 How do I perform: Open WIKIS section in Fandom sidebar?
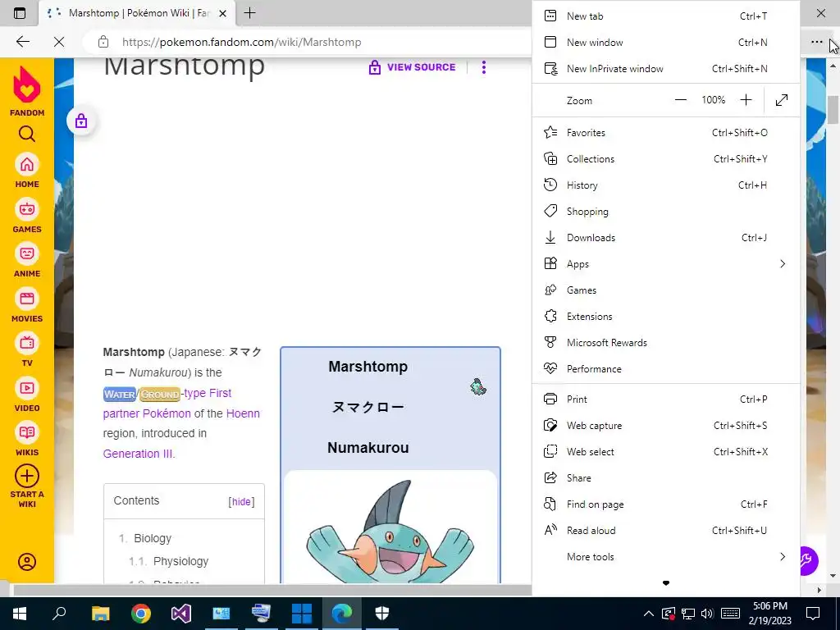27,440
